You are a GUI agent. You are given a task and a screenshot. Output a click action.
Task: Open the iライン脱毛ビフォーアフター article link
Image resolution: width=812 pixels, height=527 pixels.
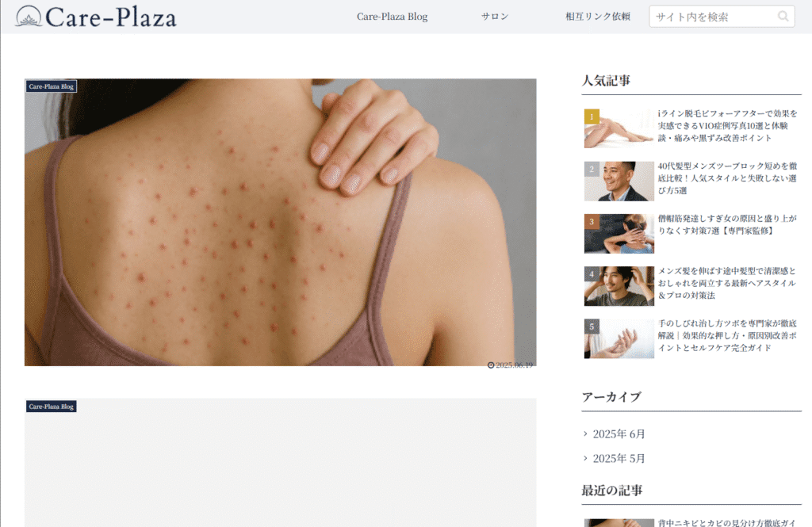(727, 126)
